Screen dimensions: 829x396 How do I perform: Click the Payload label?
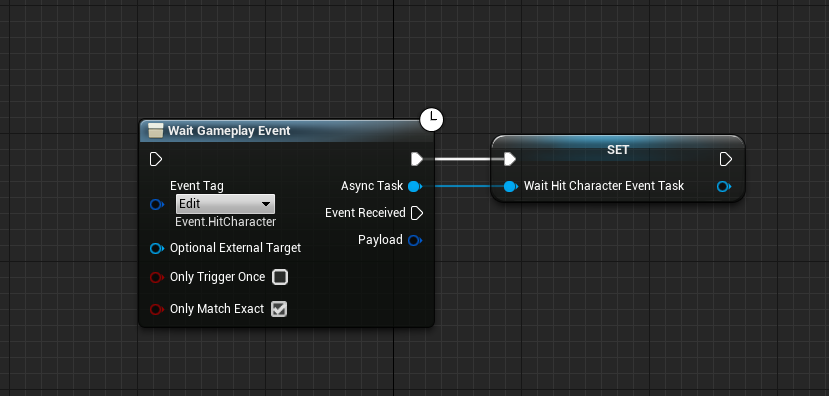(x=380, y=240)
